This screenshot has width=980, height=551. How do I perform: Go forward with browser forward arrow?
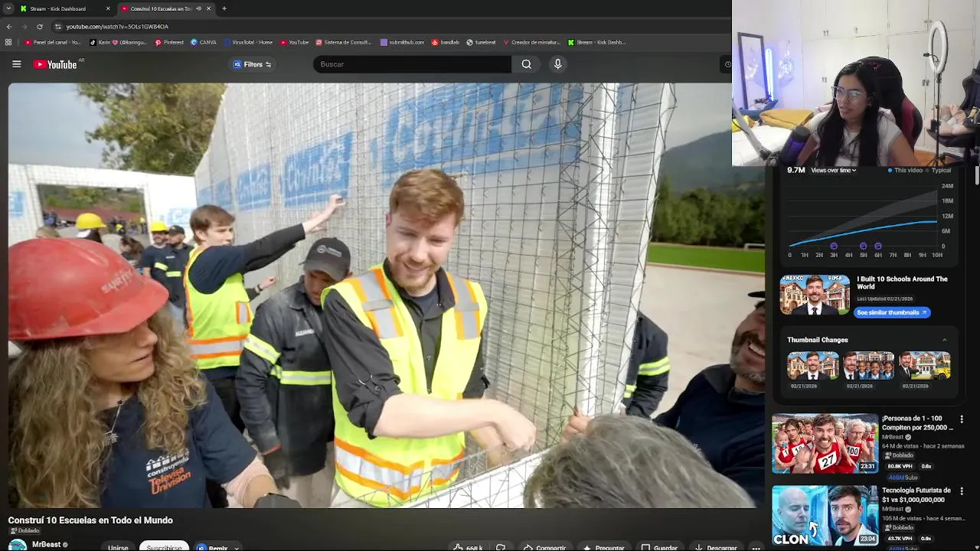(x=24, y=26)
